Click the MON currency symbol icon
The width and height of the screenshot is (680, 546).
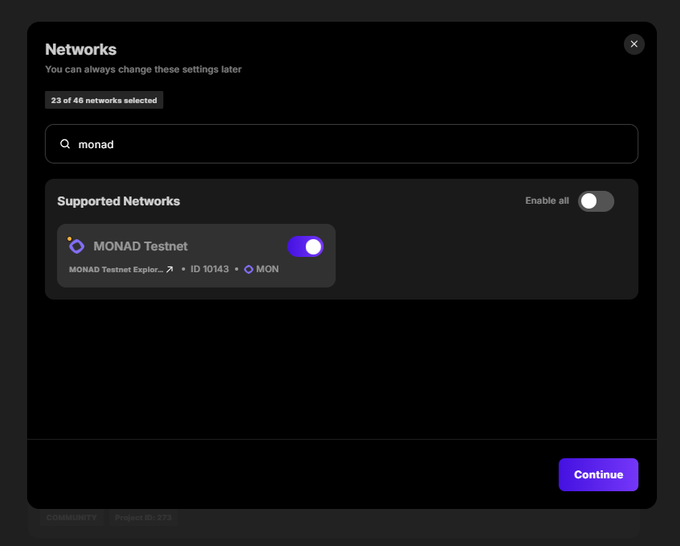[x=248, y=269]
